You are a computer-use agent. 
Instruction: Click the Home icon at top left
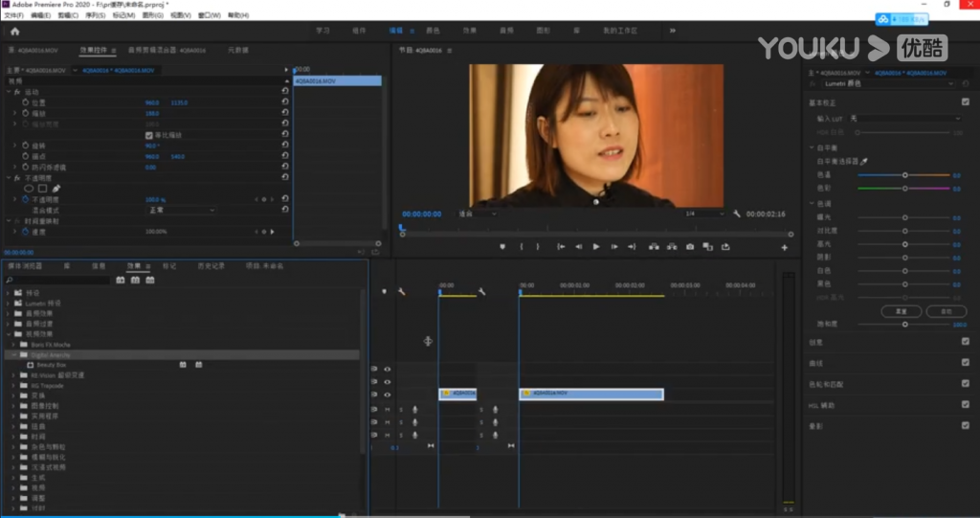pyautogui.click(x=14, y=31)
